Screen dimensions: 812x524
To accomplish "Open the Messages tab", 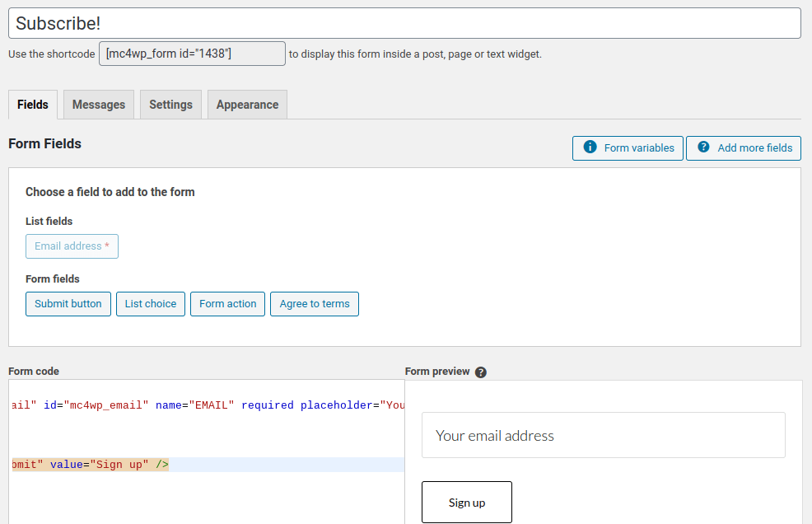I will tap(99, 105).
